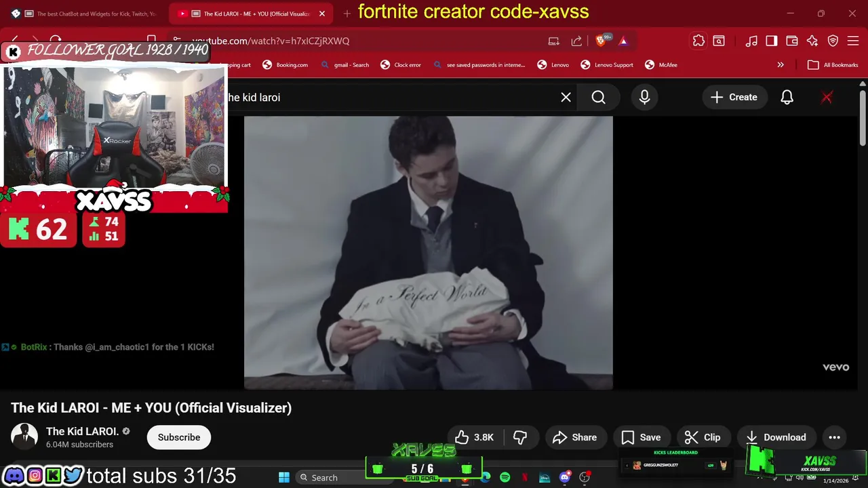Open Brave Wallet icon

point(791,41)
